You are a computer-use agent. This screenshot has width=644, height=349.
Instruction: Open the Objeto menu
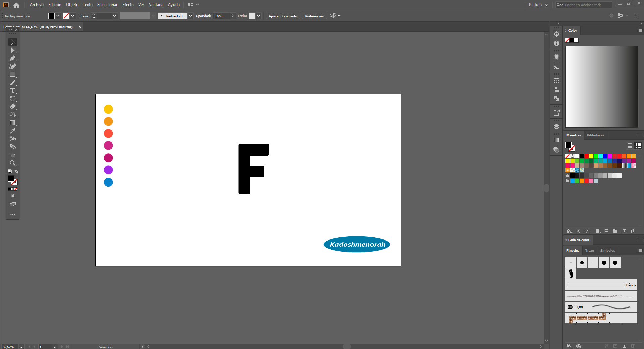72,5
